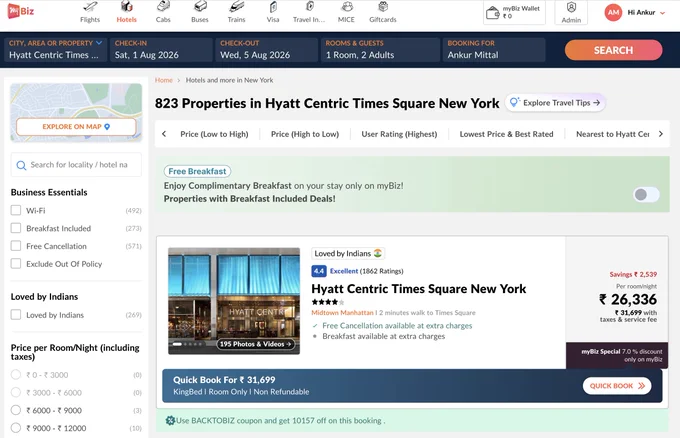This screenshot has height=438, width=680.
Task: Click the Loved by Indians badge on hotel card
Action: point(348,253)
